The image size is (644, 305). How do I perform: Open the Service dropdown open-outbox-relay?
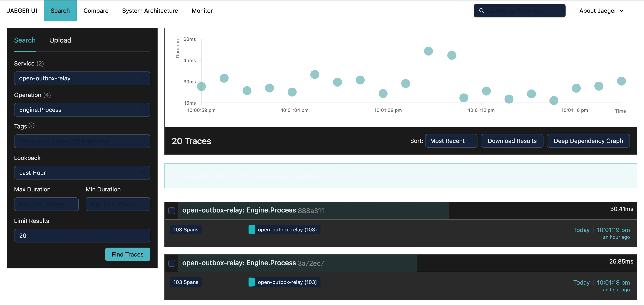(x=82, y=78)
